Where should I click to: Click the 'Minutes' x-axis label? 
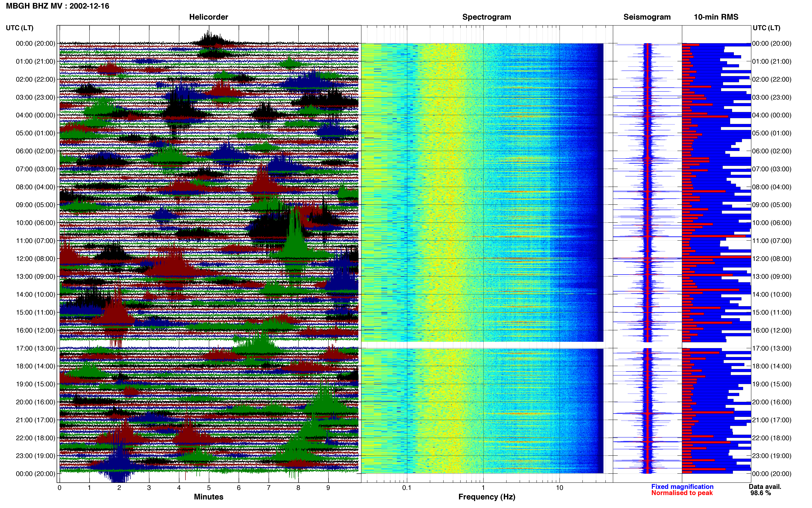(x=209, y=497)
